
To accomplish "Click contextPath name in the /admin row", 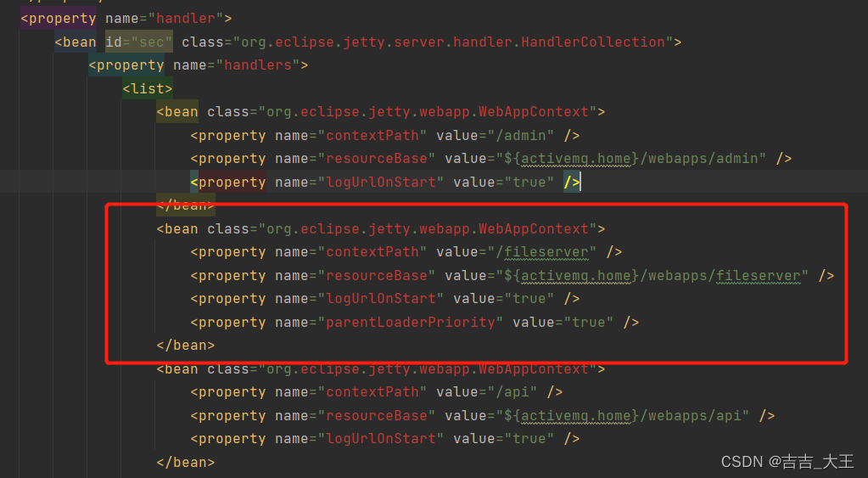I will [372, 136].
